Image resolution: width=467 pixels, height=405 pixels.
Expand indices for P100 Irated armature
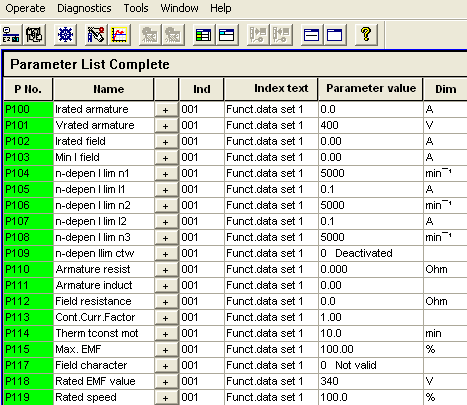[x=166, y=110]
